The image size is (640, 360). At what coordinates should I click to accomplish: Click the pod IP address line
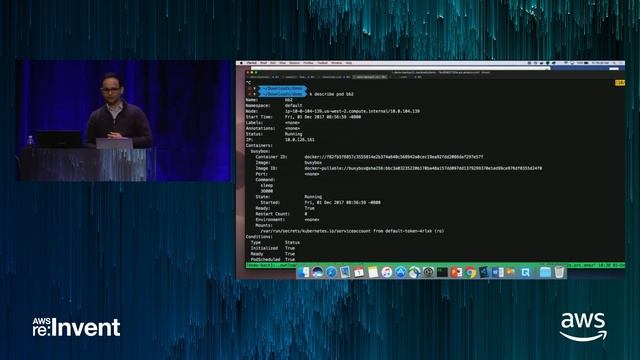[280, 140]
